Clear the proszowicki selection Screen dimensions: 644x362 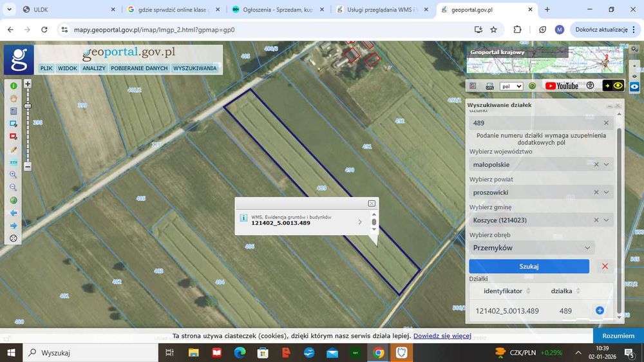[x=596, y=193]
